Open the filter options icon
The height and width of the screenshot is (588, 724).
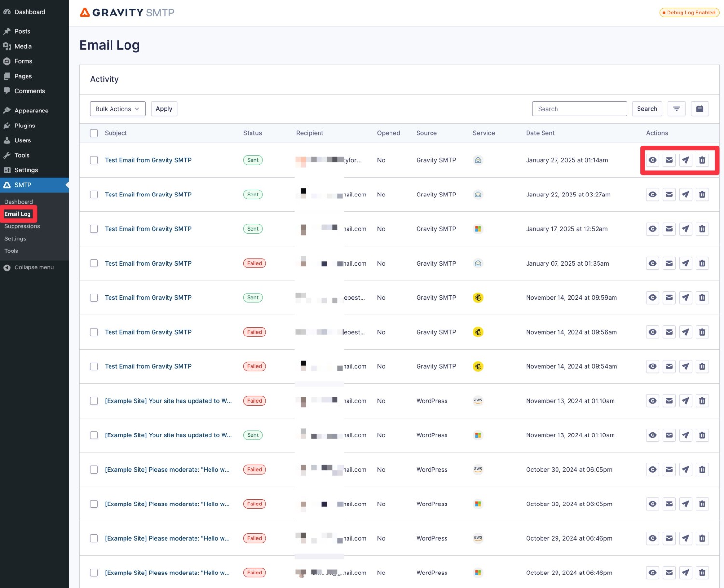point(677,109)
